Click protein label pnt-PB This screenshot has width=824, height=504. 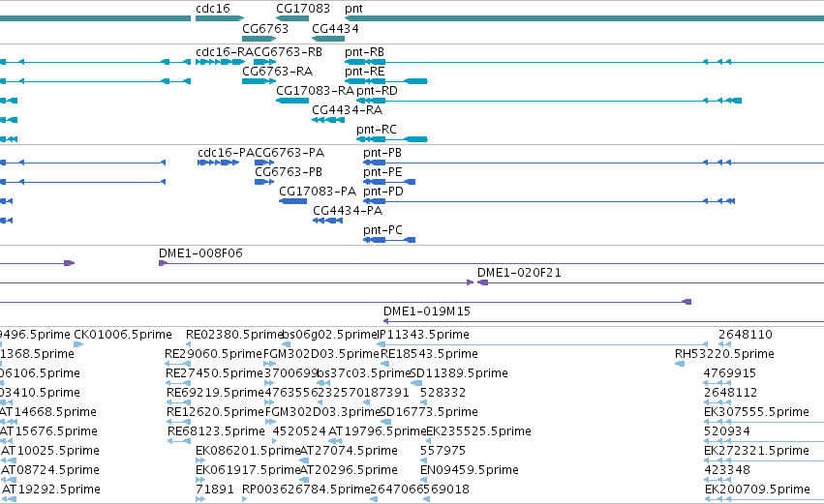382,153
